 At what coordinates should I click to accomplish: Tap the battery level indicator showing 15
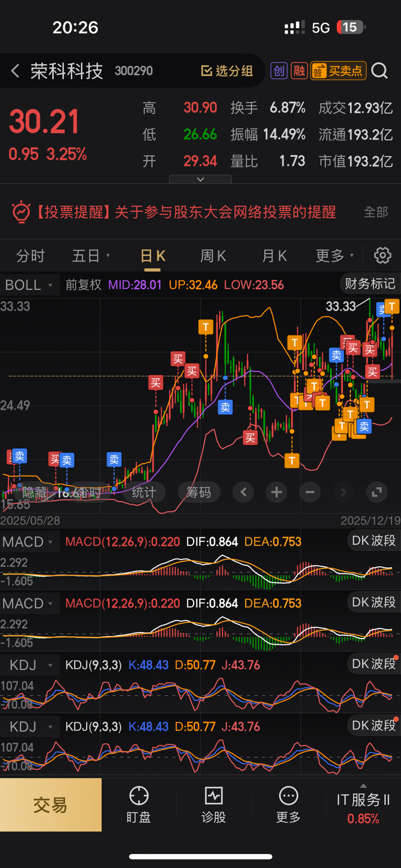click(x=351, y=27)
